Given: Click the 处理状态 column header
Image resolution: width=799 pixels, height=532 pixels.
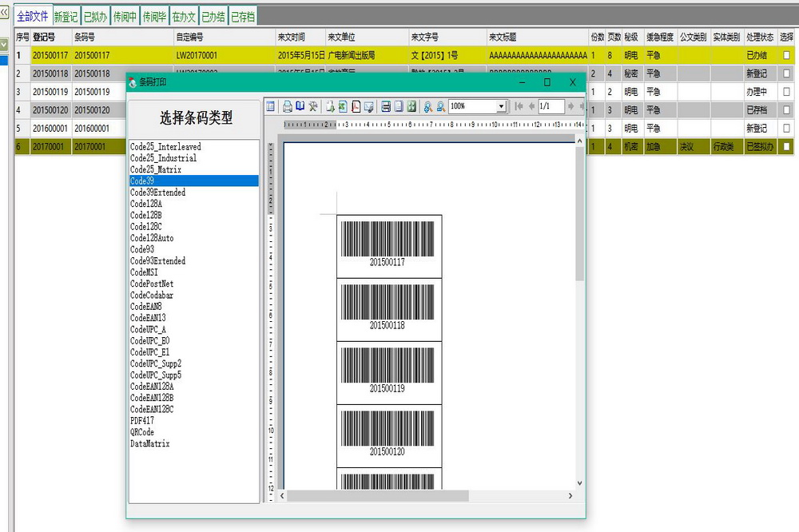Looking at the screenshot, I should (x=761, y=37).
